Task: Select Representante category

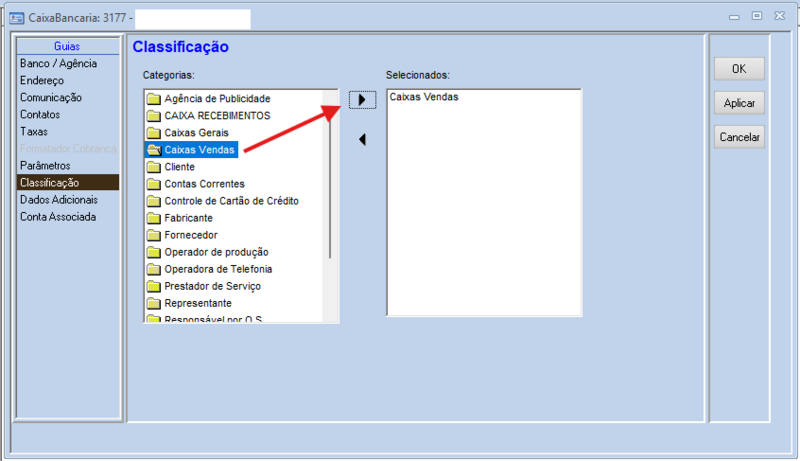Action: coord(198,303)
